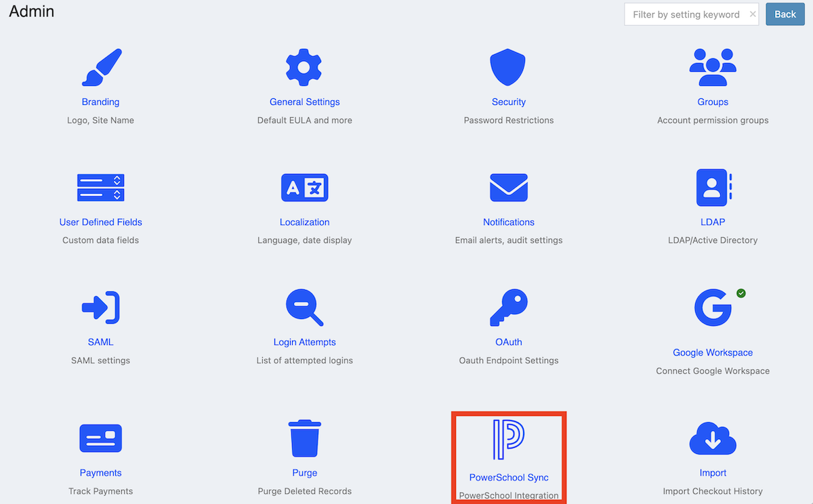Viewport: 813px width, 504px height.
Task: Clear the filter using the X
Action: 753,14
